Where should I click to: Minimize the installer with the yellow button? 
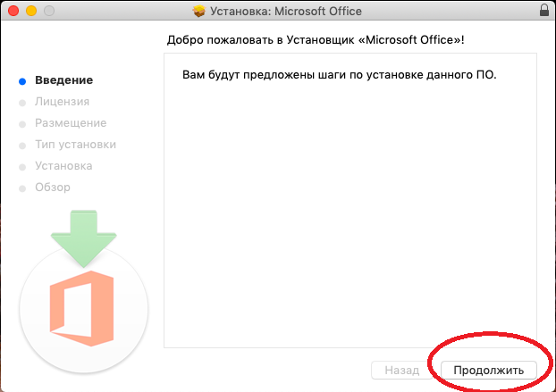[x=31, y=11]
